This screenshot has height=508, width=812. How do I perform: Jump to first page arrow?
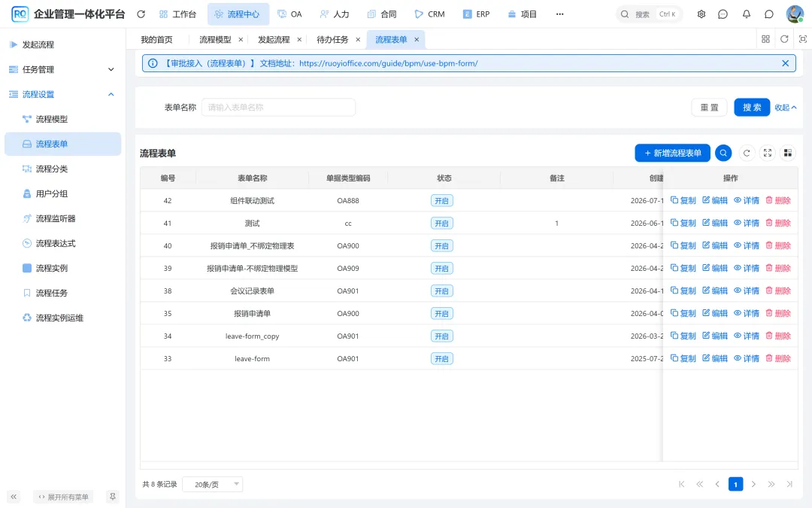coord(681,484)
